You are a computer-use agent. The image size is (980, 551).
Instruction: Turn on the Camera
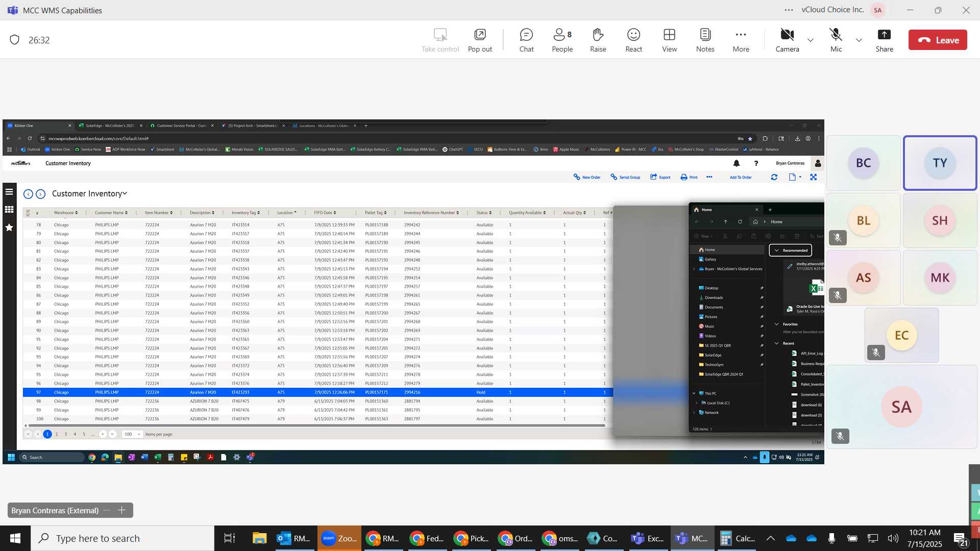[787, 40]
